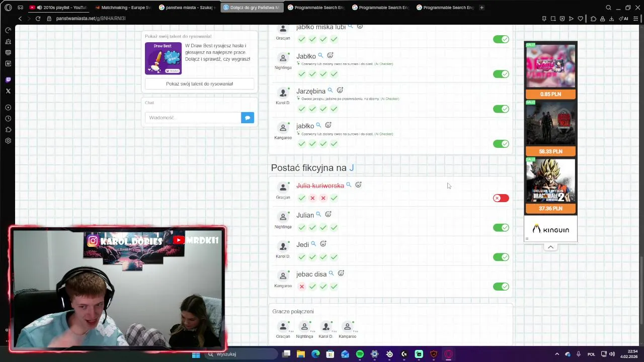
Task: Switch to the first Programmable Search Engine tab
Action: click(x=316, y=8)
